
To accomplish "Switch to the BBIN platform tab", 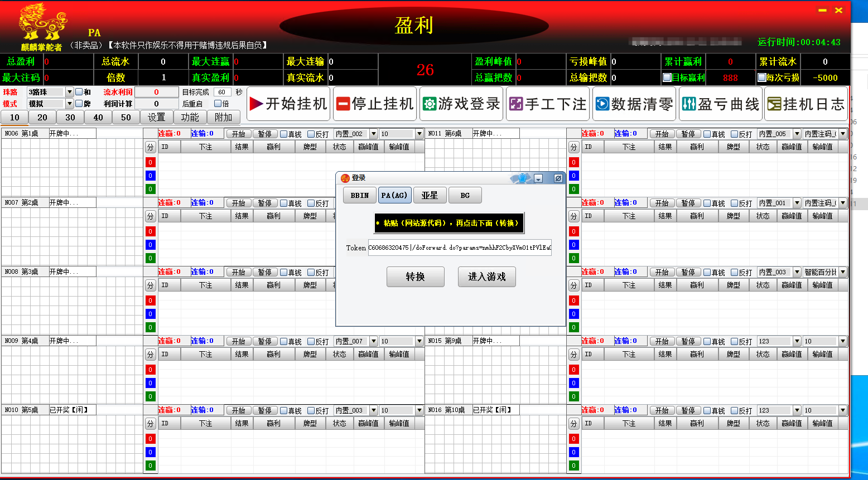I will (x=359, y=195).
